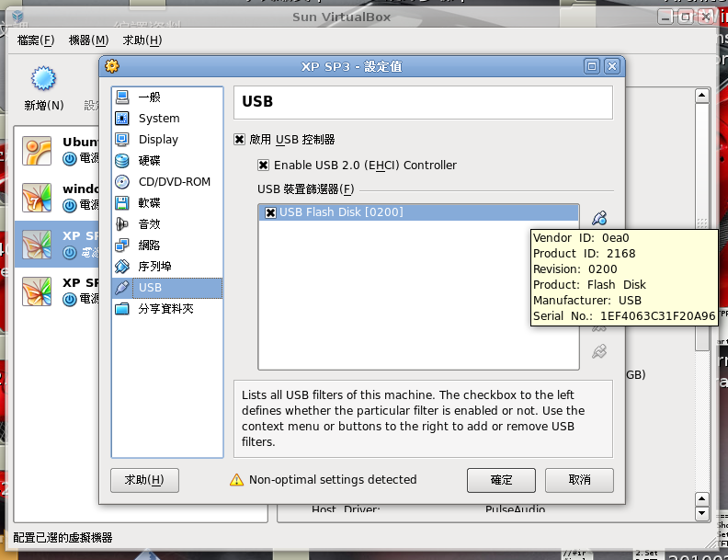Click the 新增(N) new machine toolbar button
Screen dimensions: 728x560
pos(43,88)
